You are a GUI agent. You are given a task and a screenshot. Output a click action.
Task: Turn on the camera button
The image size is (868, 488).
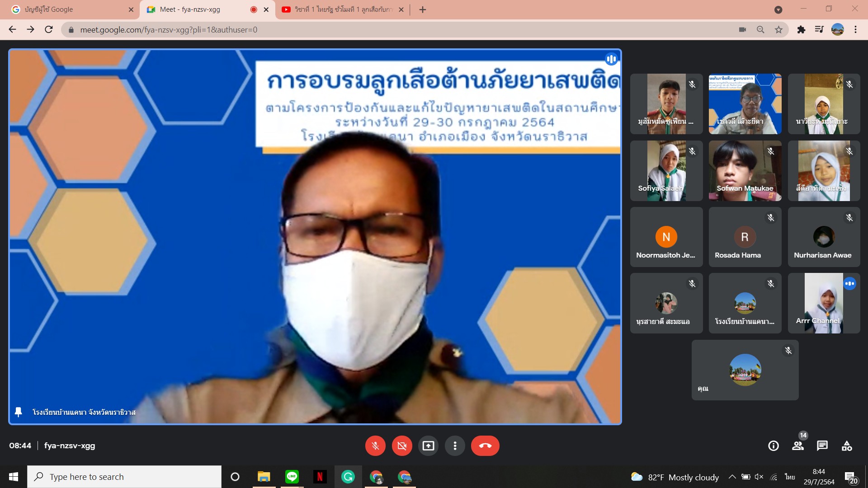pos(402,446)
